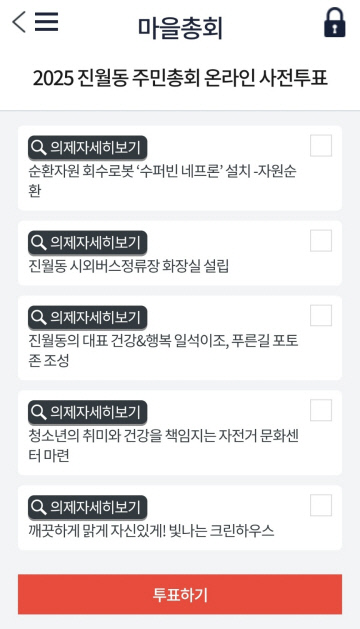This screenshot has height=629, width=360.
Task: Select the agenda text 순환자원 회수로봇 수퍼빈 네프론
Action: [125, 172]
